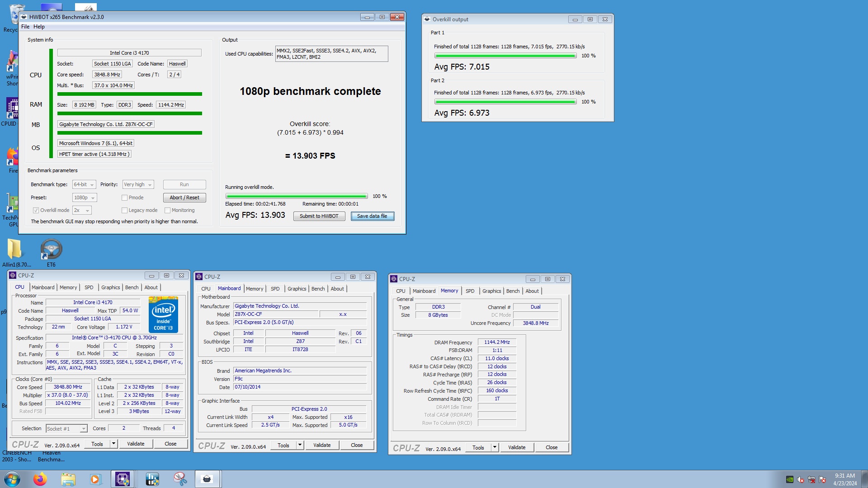Click Intel Core i3 logo in CPU-Z
Image resolution: width=868 pixels, height=488 pixels.
point(163,315)
